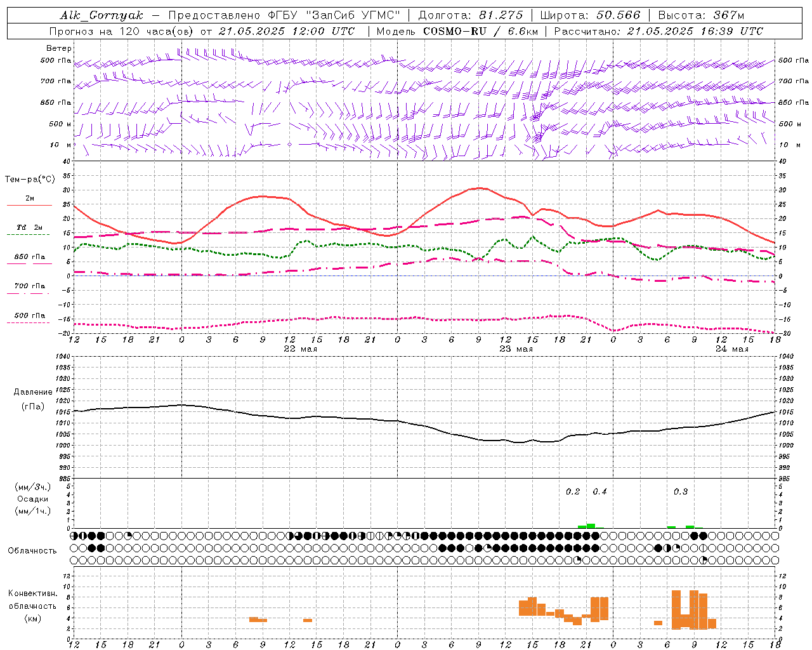Click the Alk_Gornyak station title
Image resolution: width=812 pixels, height=650 pixels.
click(102, 15)
